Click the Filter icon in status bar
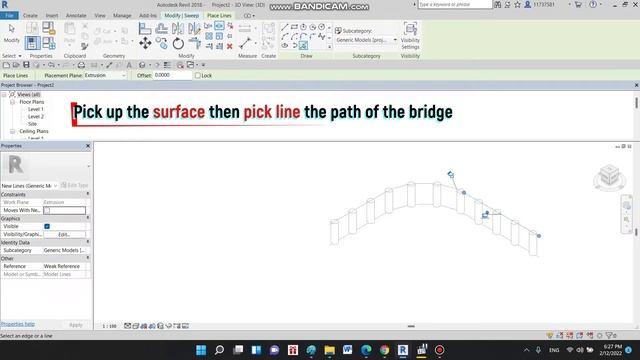Image resolution: width=640 pixels, height=360 pixels. (x=609, y=336)
